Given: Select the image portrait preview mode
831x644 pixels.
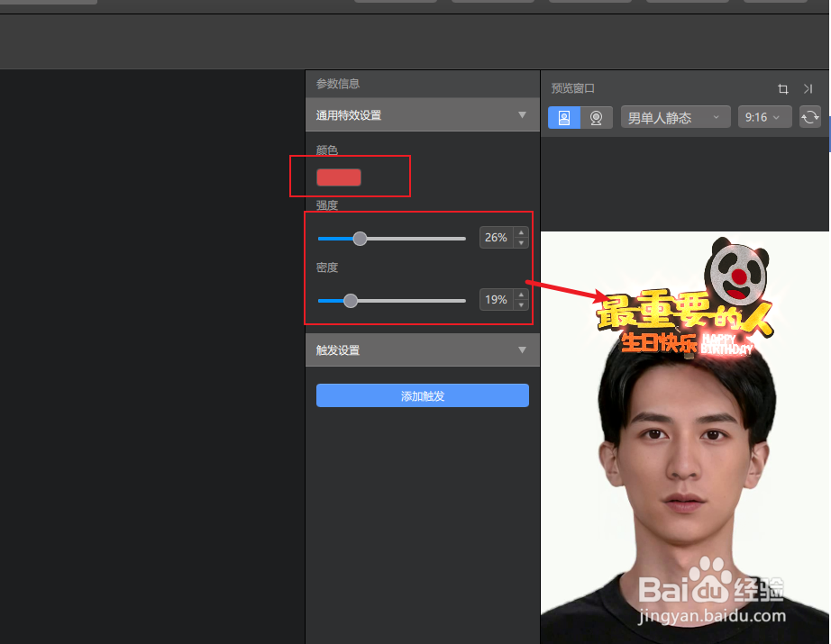Looking at the screenshot, I should (x=564, y=118).
